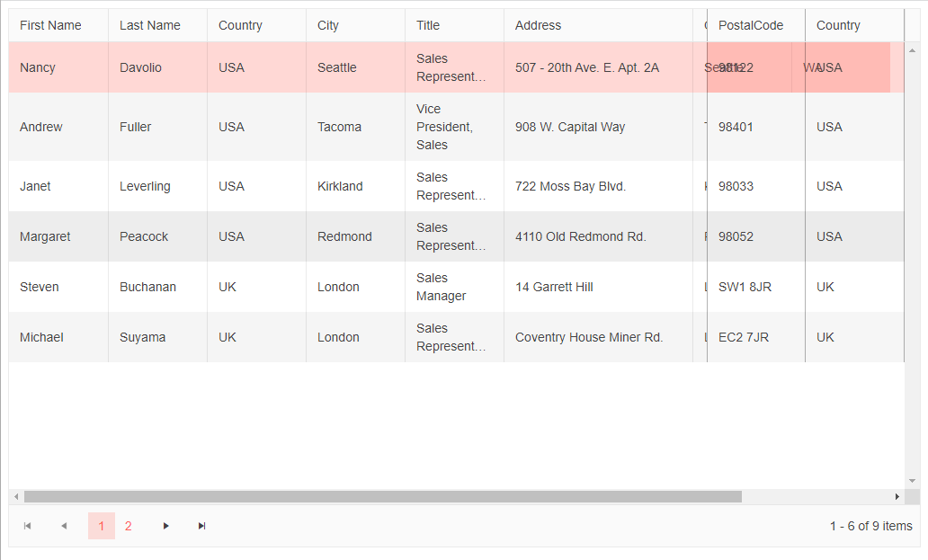
Task: Click the PostalCode column header
Action: (751, 25)
